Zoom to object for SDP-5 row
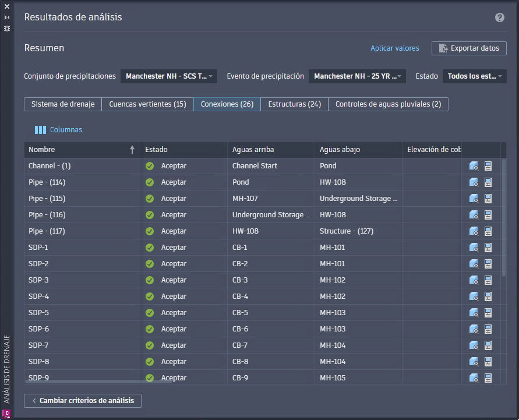This screenshot has width=519, height=420. point(474,312)
